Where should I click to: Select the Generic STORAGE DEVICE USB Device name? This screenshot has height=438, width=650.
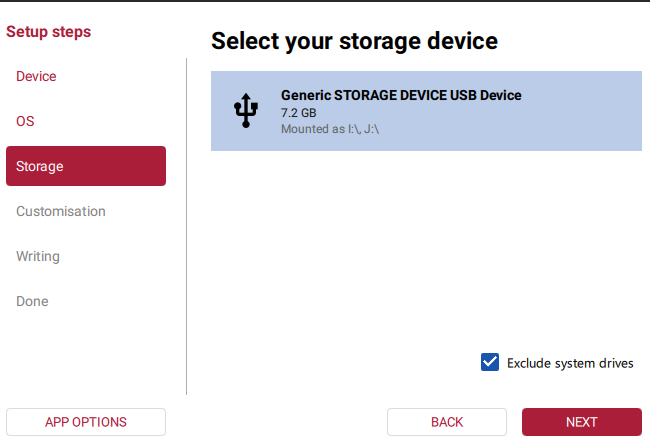[401, 95]
